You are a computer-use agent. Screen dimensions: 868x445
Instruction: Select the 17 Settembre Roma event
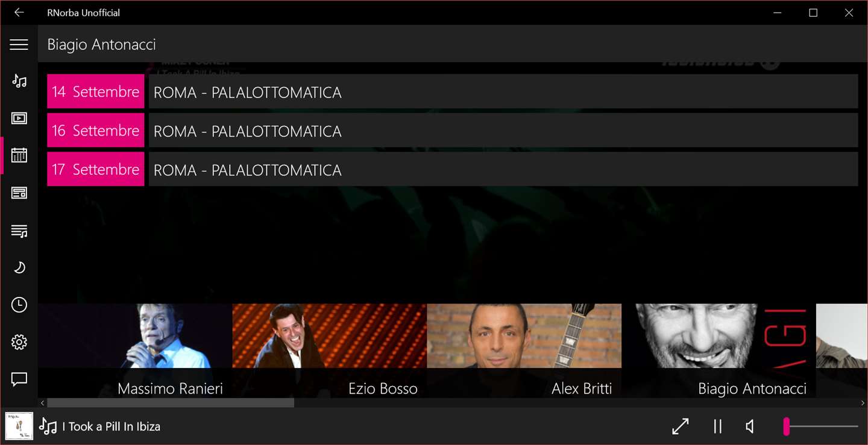(452, 169)
